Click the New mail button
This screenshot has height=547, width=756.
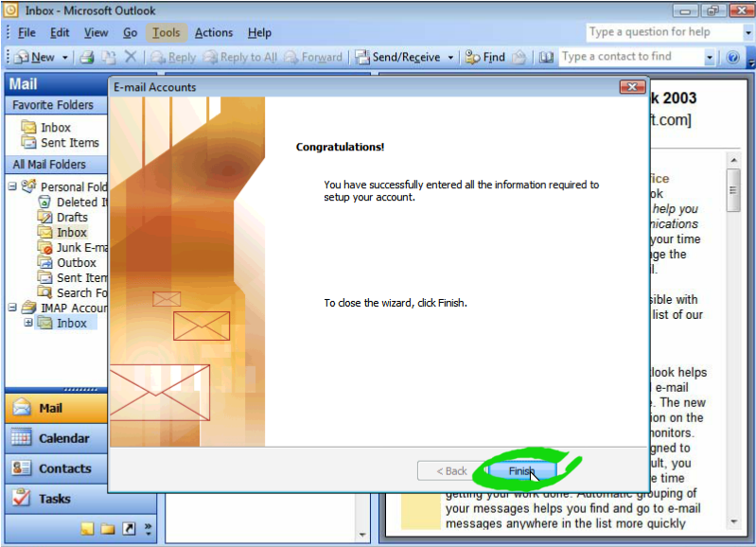(35, 58)
